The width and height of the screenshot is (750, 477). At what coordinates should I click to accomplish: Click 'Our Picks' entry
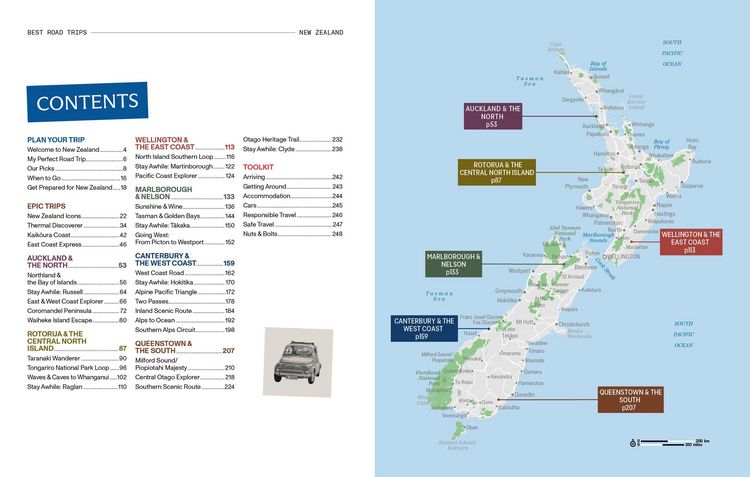pyautogui.click(x=77, y=168)
